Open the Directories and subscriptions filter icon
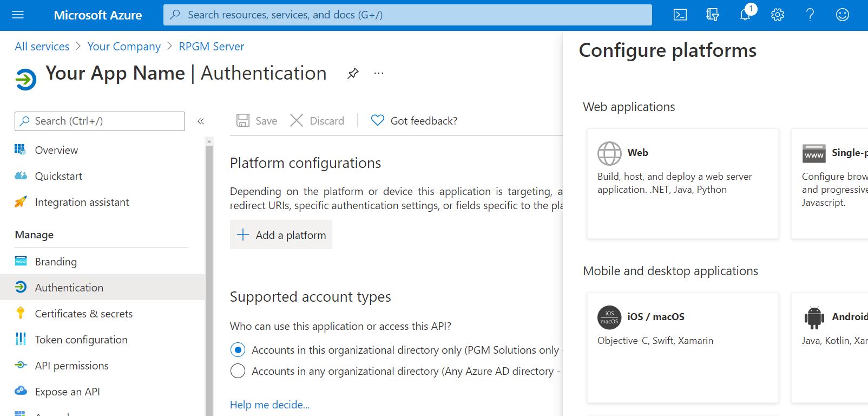This screenshot has height=416, width=868. (713, 15)
